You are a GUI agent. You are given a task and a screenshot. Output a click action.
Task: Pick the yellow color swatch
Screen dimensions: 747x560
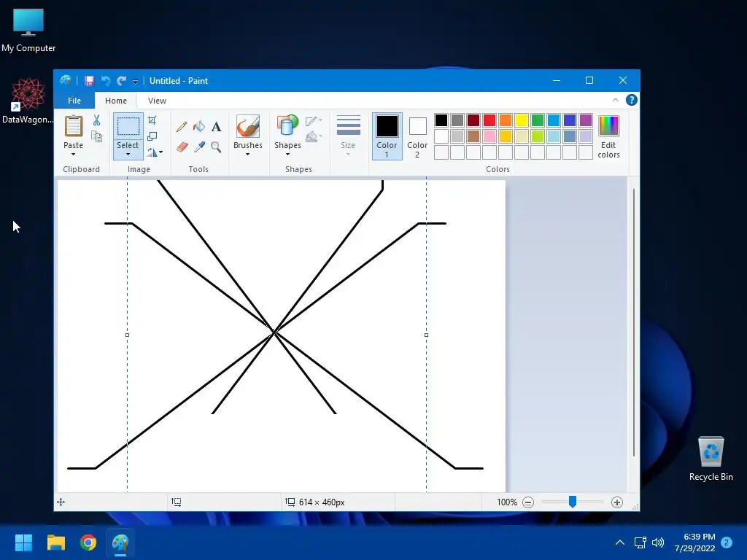521,120
